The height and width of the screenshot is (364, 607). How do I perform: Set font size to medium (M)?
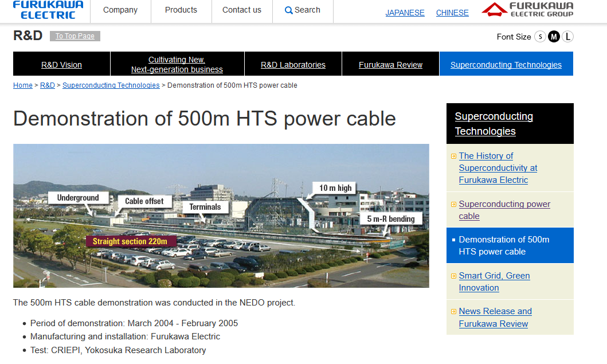554,37
